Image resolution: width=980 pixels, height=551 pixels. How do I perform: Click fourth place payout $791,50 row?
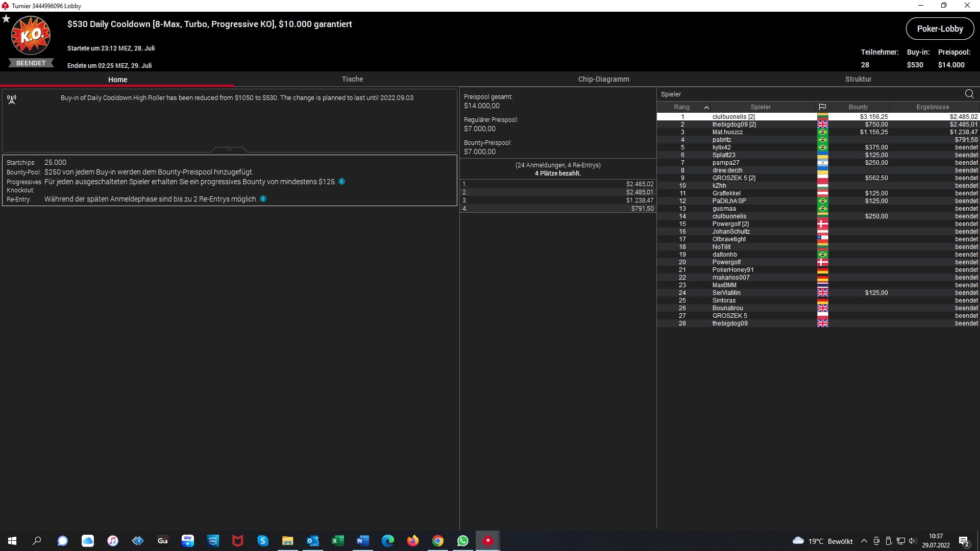(558, 209)
